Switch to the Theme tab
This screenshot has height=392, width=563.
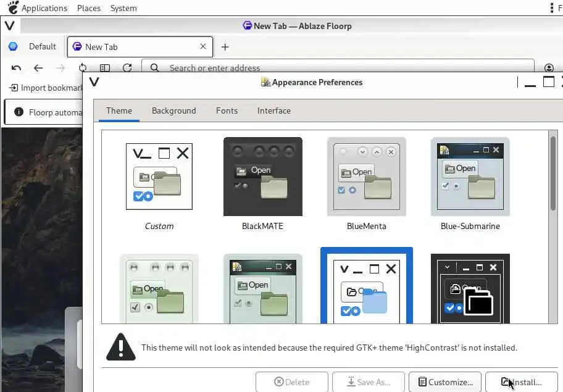coord(119,111)
